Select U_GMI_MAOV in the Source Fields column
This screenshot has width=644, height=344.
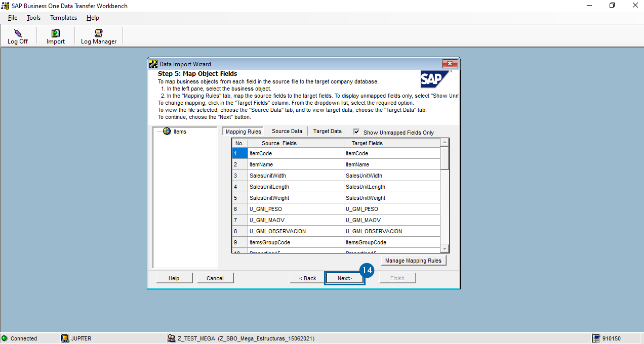pos(296,220)
